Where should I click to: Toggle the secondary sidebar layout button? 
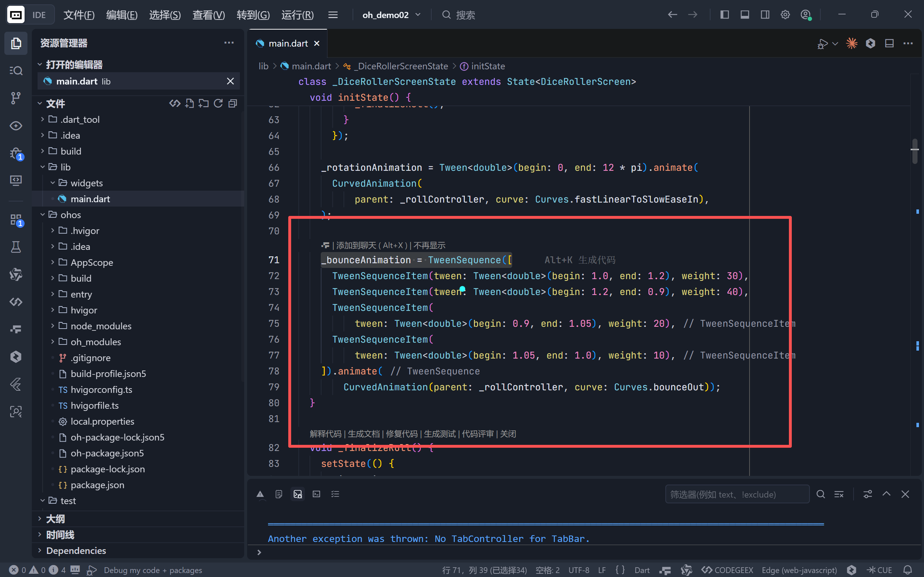tap(765, 15)
